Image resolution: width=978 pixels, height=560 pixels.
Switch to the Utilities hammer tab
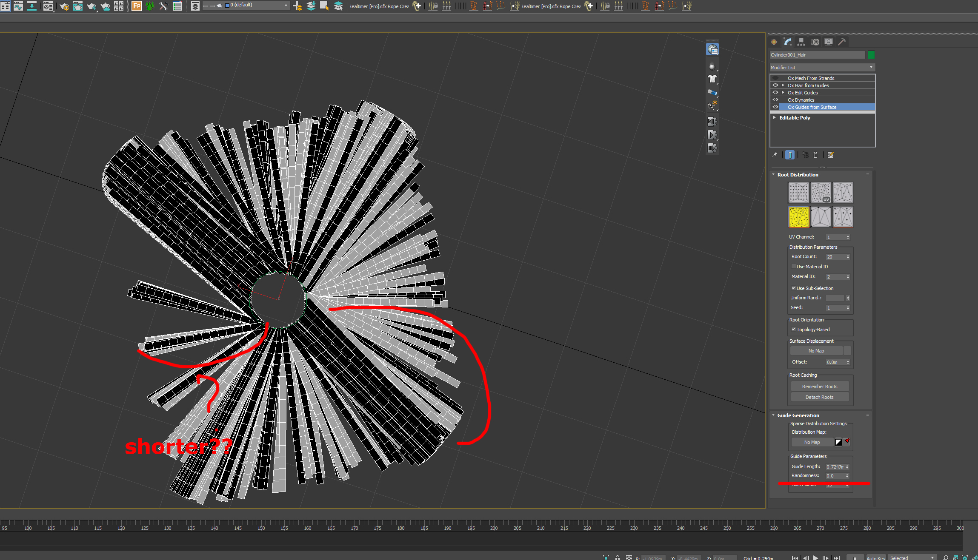[x=841, y=42]
